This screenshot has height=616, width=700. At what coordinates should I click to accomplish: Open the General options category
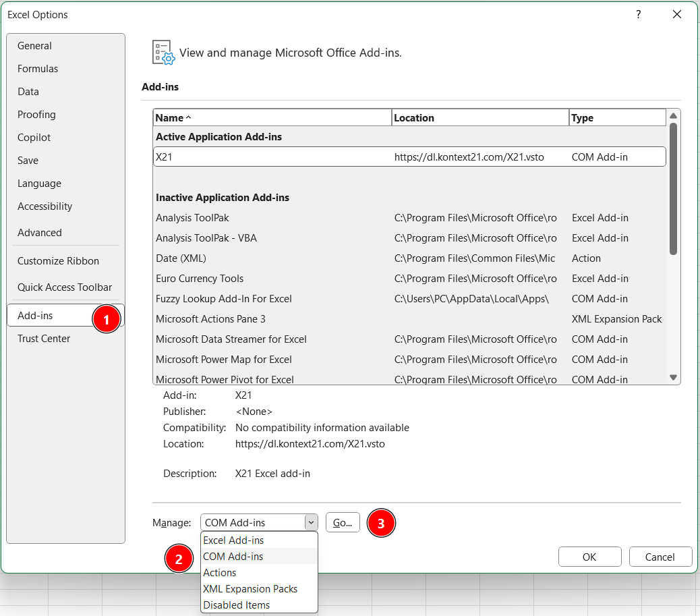[35, 46]
